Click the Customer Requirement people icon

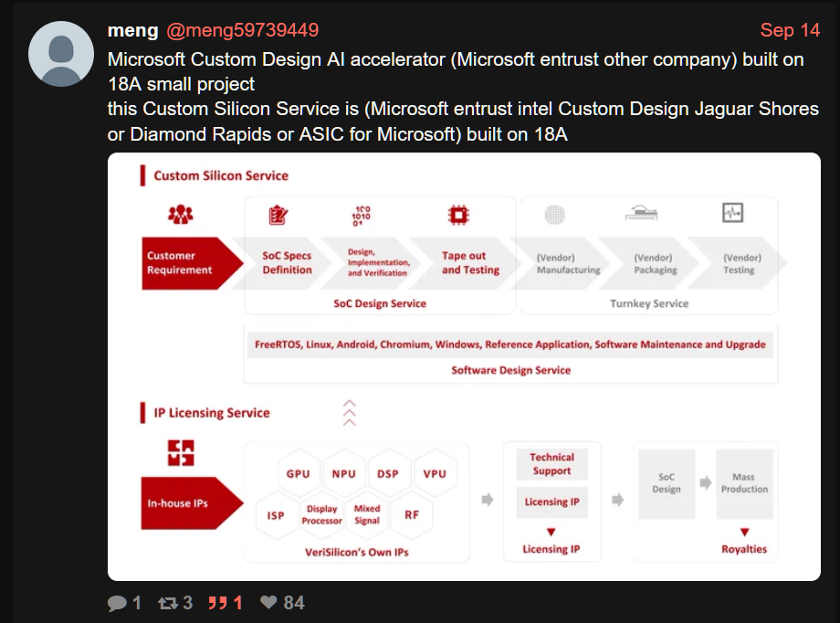181,214
